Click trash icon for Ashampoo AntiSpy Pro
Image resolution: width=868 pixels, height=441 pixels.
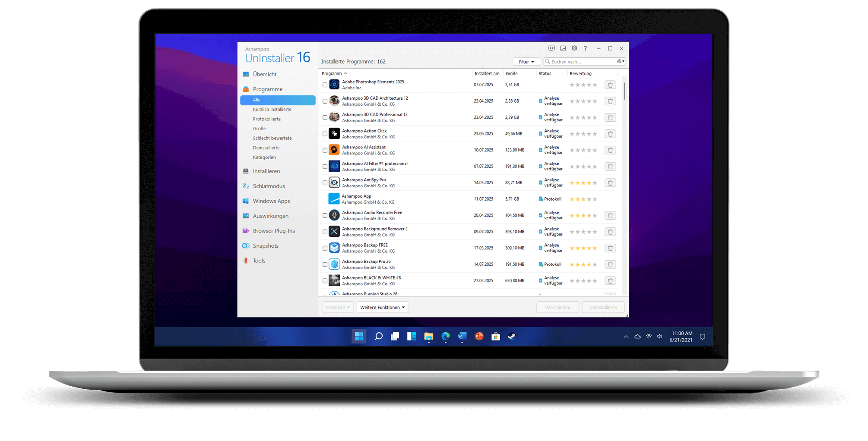pos(610,183)
